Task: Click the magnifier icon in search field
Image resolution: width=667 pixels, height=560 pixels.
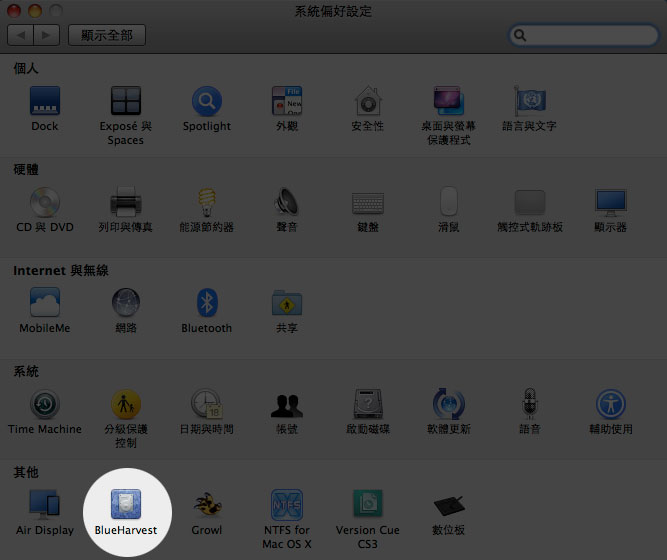Action: 520,35
